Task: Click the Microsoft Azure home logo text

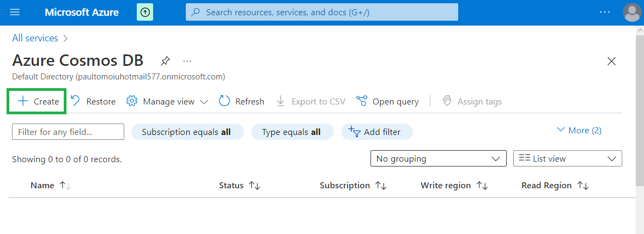Action: (82, 13)
